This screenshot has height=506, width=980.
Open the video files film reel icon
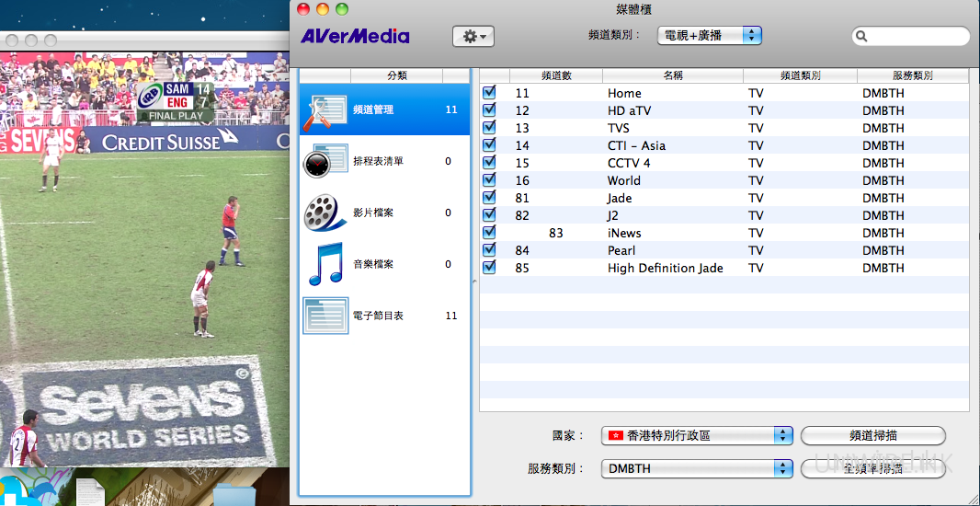tap(324, 213)
